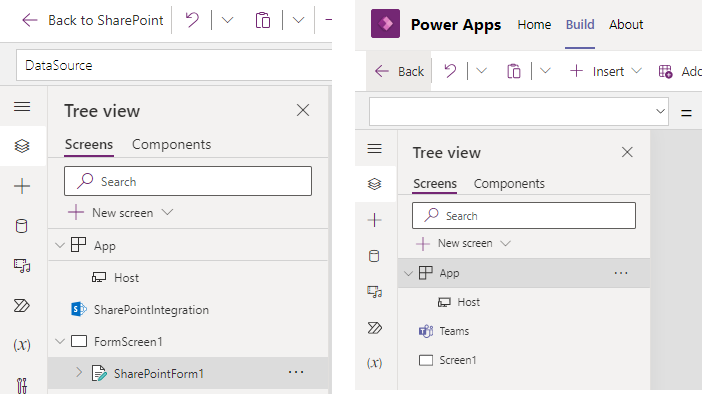
Task: Open Advanced tools icon in left sidebar
Action: (22, 385)
